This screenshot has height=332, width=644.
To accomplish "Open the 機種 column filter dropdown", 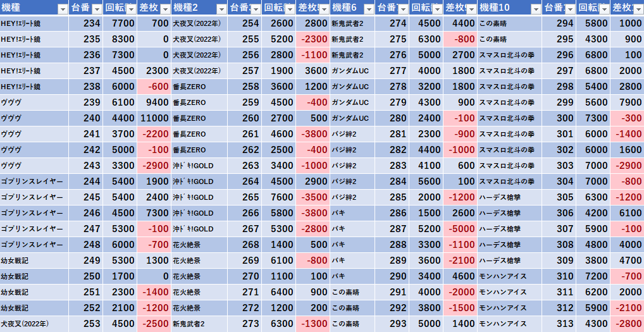I will coord(63,9).
